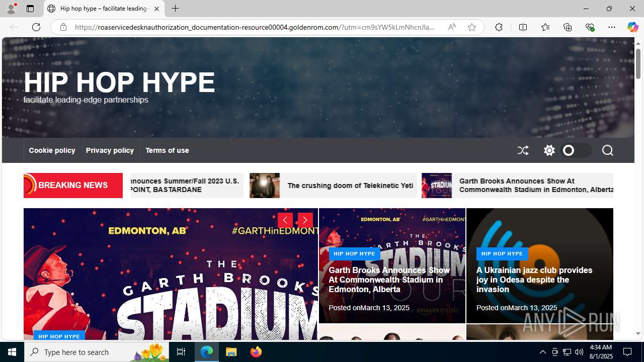
Task: Click the taskbar search box
Action: 97,352
